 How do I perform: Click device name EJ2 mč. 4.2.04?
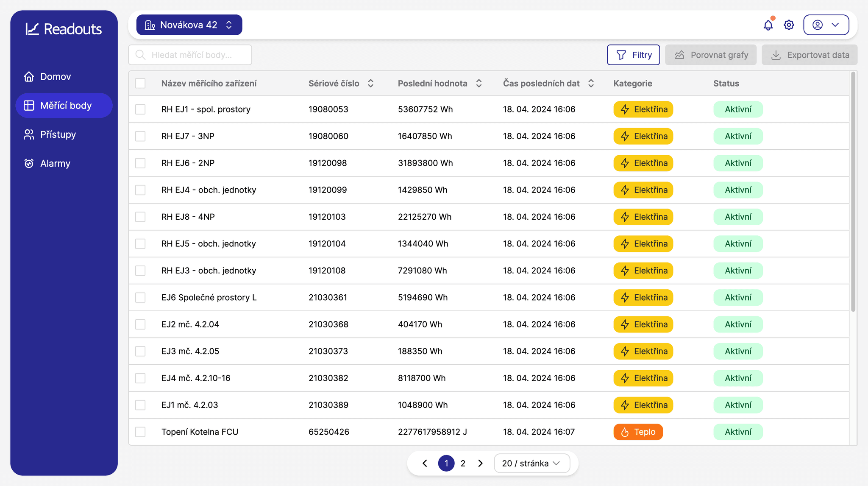(190, 324)
